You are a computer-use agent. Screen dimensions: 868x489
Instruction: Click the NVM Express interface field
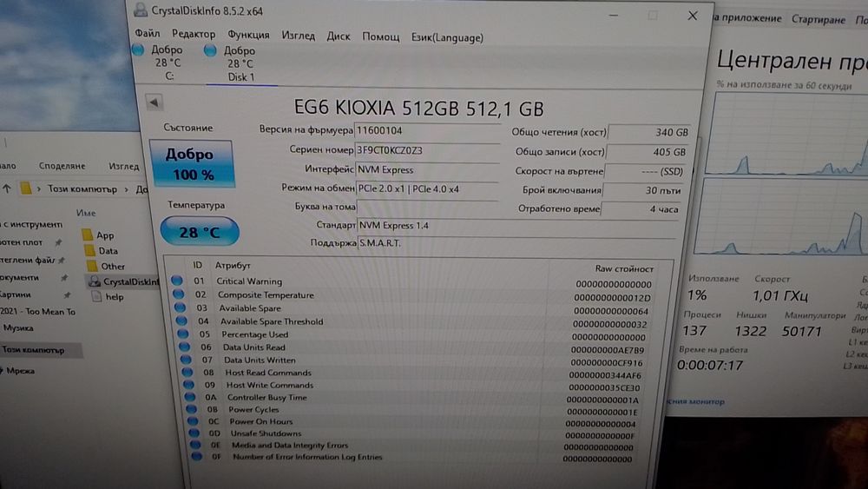(427, 169)
